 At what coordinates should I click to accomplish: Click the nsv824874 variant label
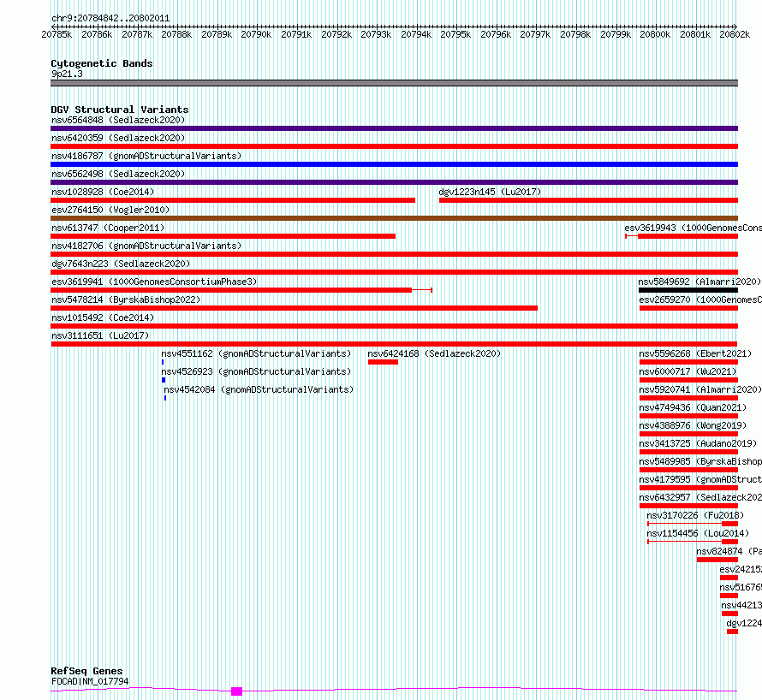(729, 551)
